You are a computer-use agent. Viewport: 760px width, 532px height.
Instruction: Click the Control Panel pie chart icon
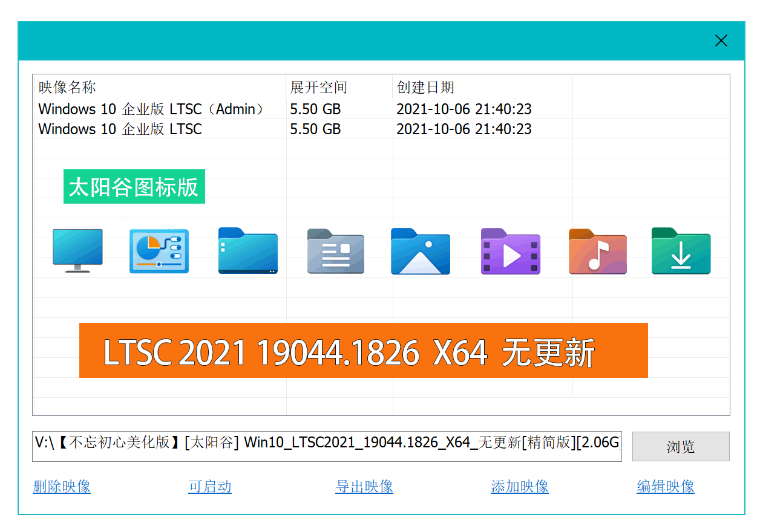click(x=159, y=251)
